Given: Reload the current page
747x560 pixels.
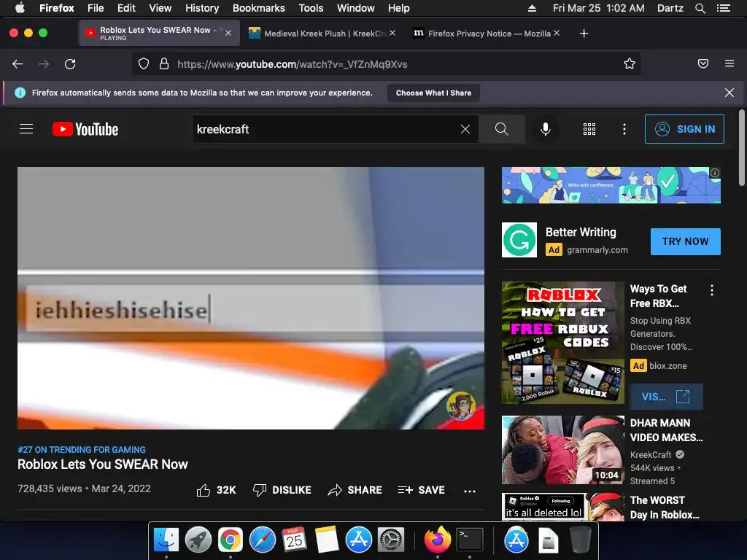Looking at the screenshot, I should [70, 64].
